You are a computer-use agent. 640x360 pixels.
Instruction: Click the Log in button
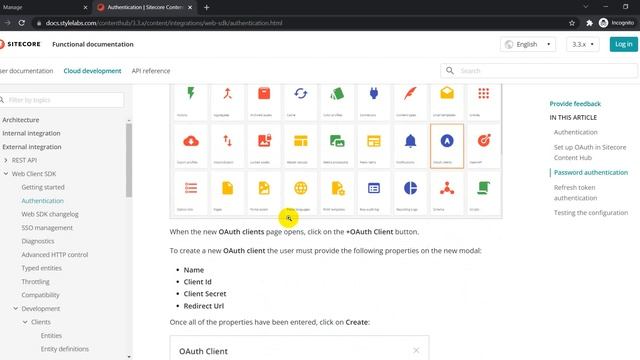623,44
